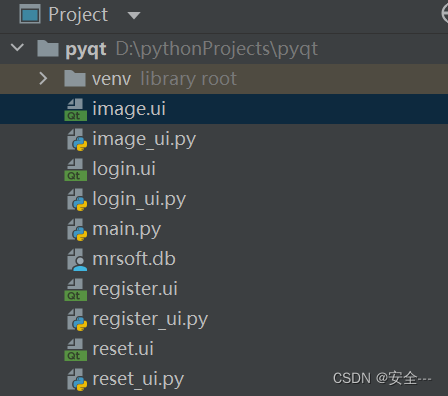
Task: Click the Python icon of register_ui.py
Action: click(x=77, y=319)
